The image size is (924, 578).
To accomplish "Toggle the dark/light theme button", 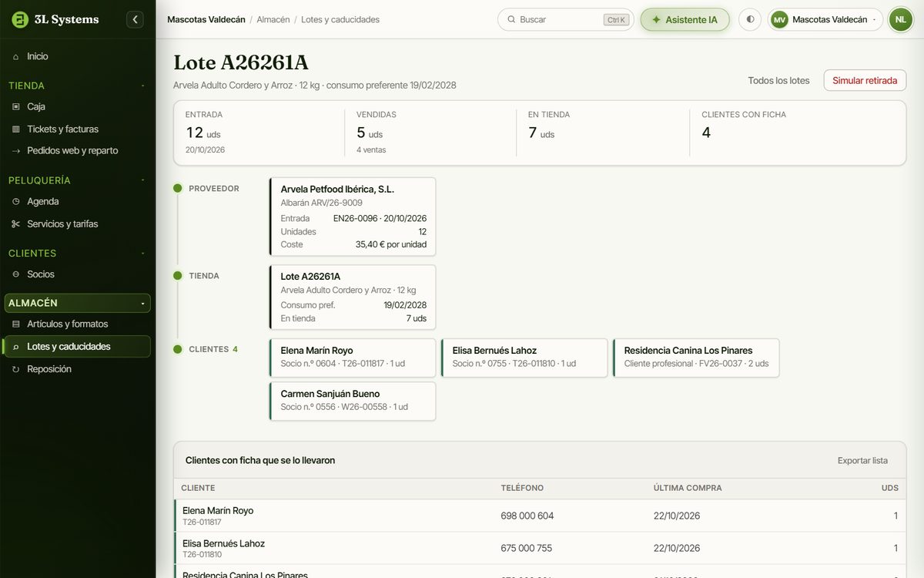I will click(x=750, y=19).
